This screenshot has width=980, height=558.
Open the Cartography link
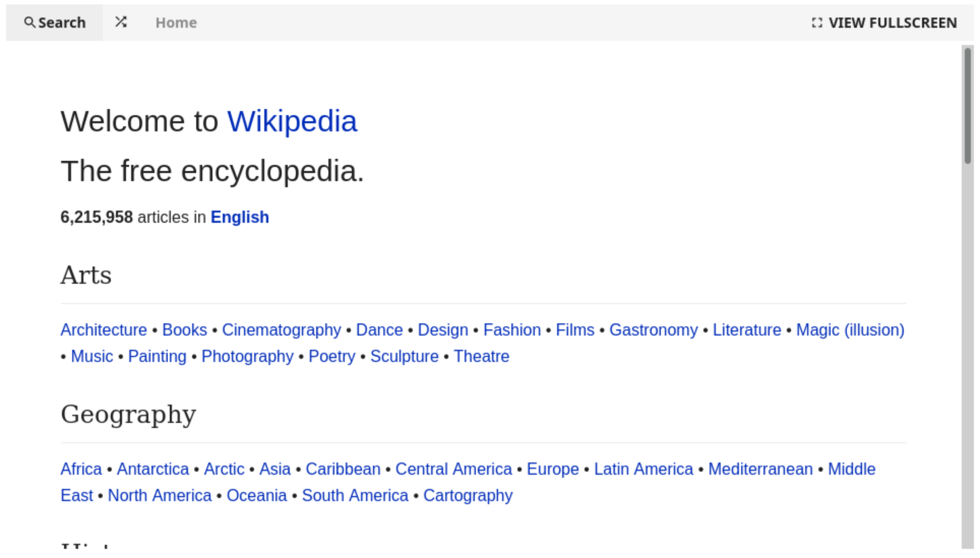point(468,495)
